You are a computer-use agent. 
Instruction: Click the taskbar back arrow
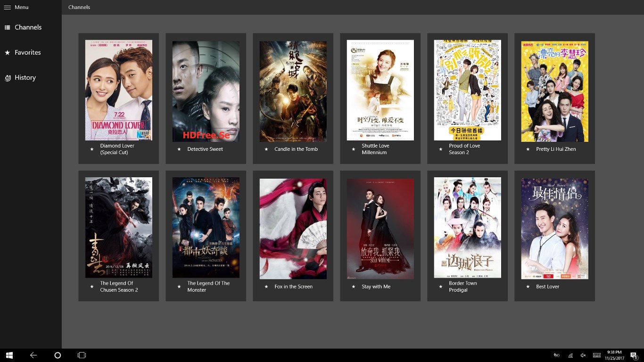tap(33, 355)
